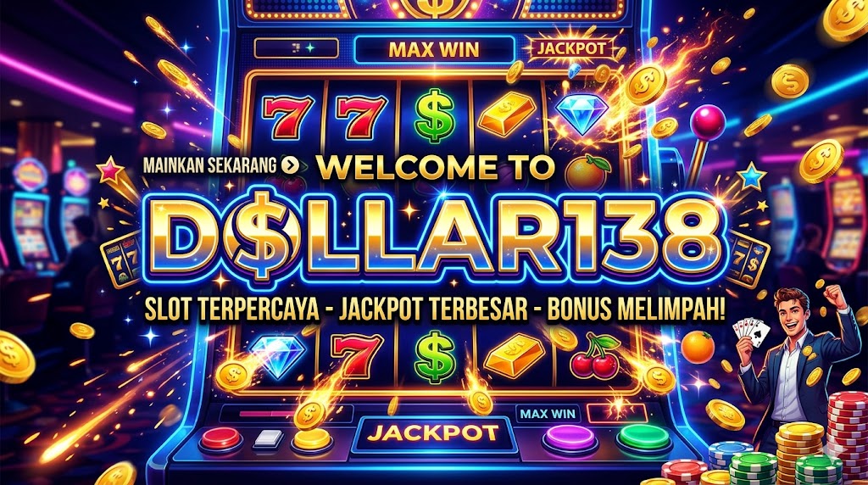
Task: Click the small MAX WIN label near bottom
Action: pyautogui.click(x=548, y=413)
